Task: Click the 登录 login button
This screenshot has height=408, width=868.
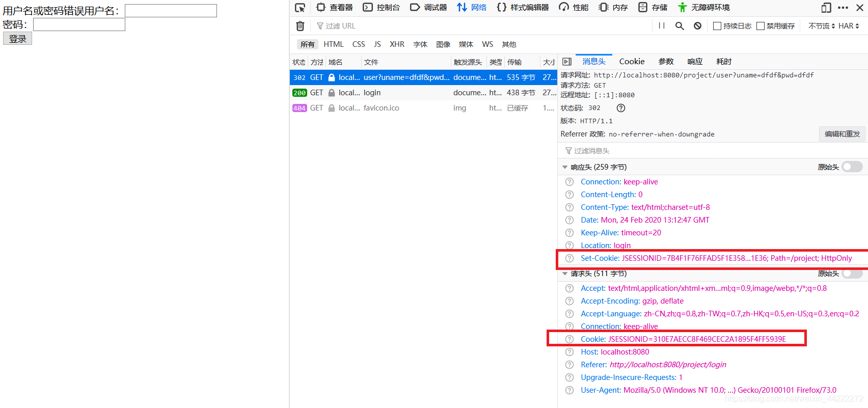Action: tap(17, 38)
